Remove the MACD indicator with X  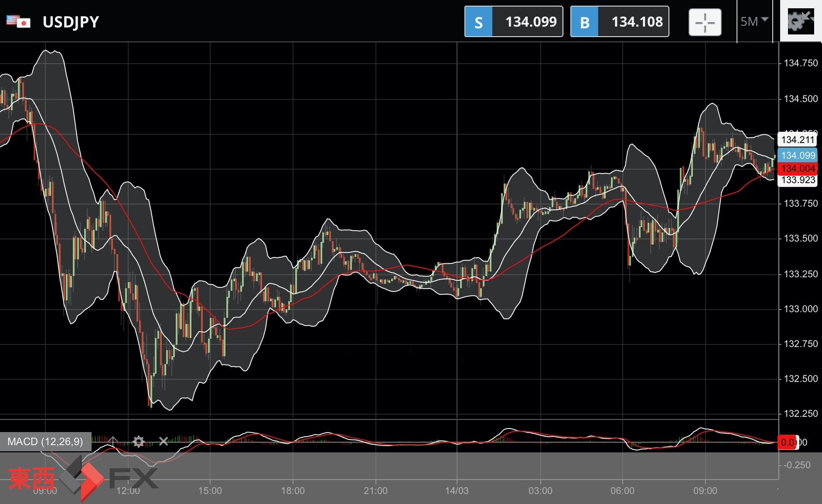[x=164, y=442]
